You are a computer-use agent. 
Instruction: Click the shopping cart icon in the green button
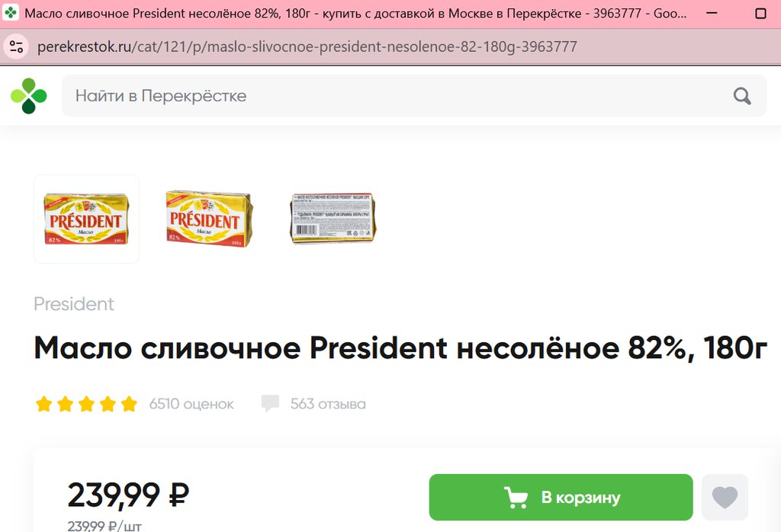515,497
